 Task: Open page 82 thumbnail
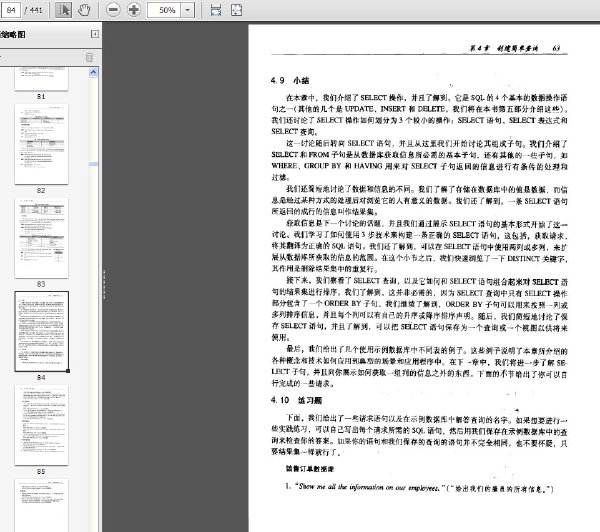(x=41, y=144)
